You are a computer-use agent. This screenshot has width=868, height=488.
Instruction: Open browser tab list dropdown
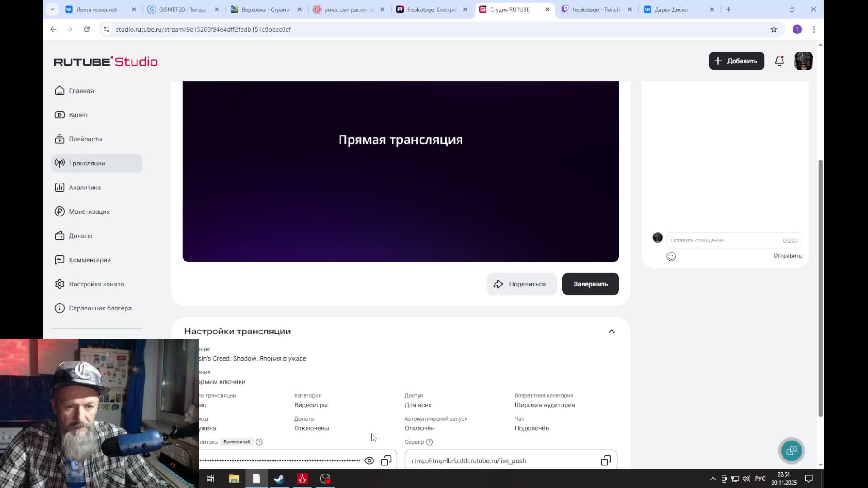[x=52, y=9]
